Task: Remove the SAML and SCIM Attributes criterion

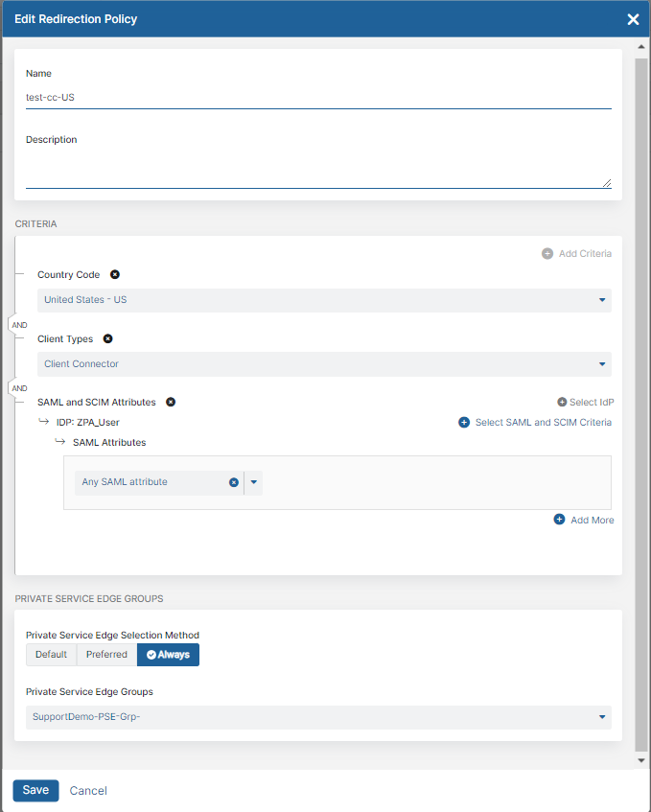Action: pyautogui.click(x=170, y=402)
